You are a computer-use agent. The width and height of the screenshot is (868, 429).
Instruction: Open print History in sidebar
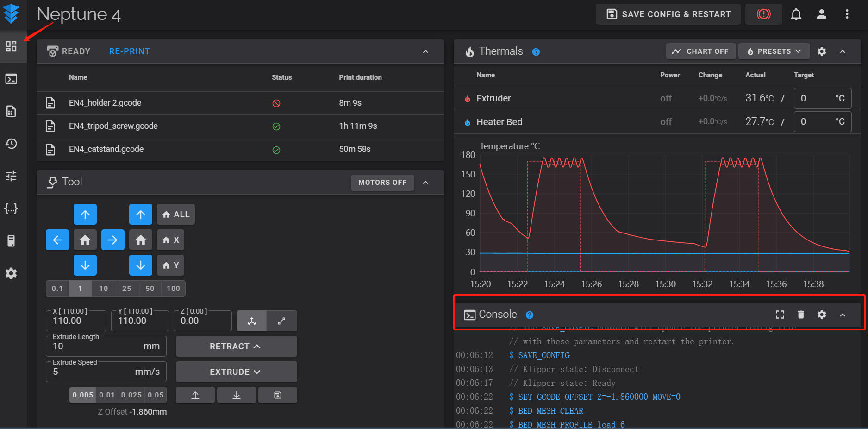coord(11,144)
